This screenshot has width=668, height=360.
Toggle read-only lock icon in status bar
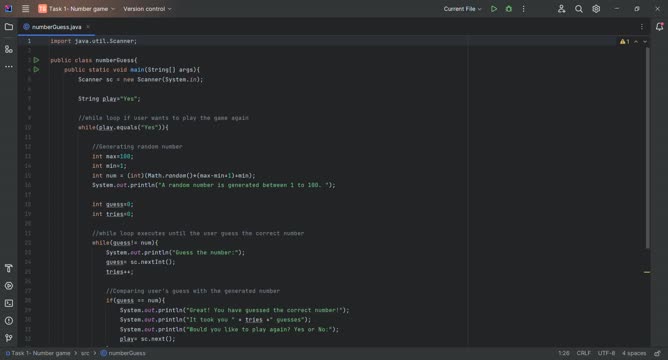coord(658,353)
